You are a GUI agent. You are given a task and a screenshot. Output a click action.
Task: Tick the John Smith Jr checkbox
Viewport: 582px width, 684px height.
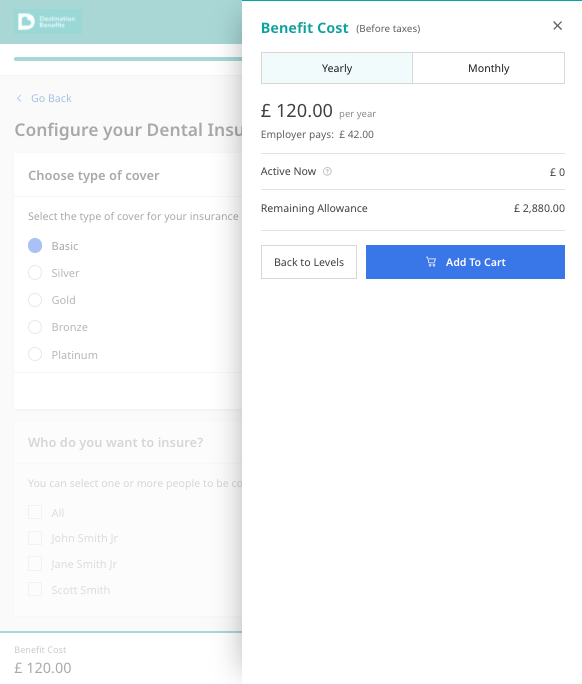35,538
